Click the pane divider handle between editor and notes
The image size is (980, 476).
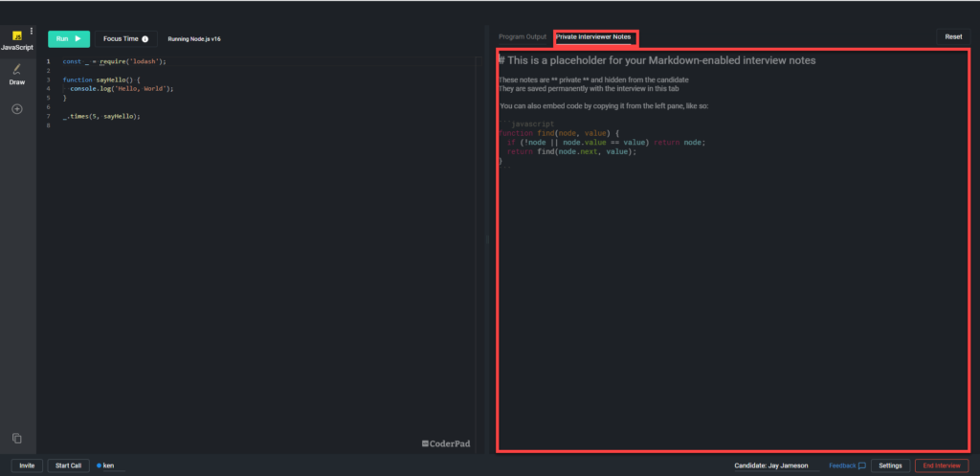coord(487,239)
